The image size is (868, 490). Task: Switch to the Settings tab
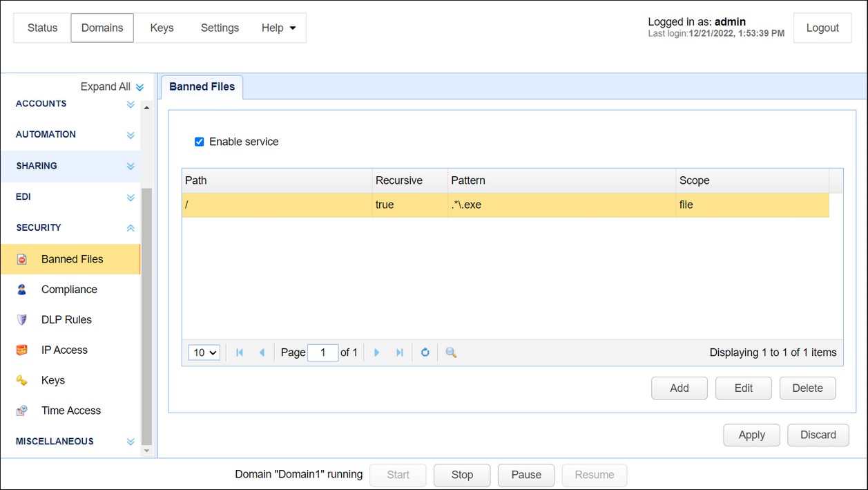(220, 28)
